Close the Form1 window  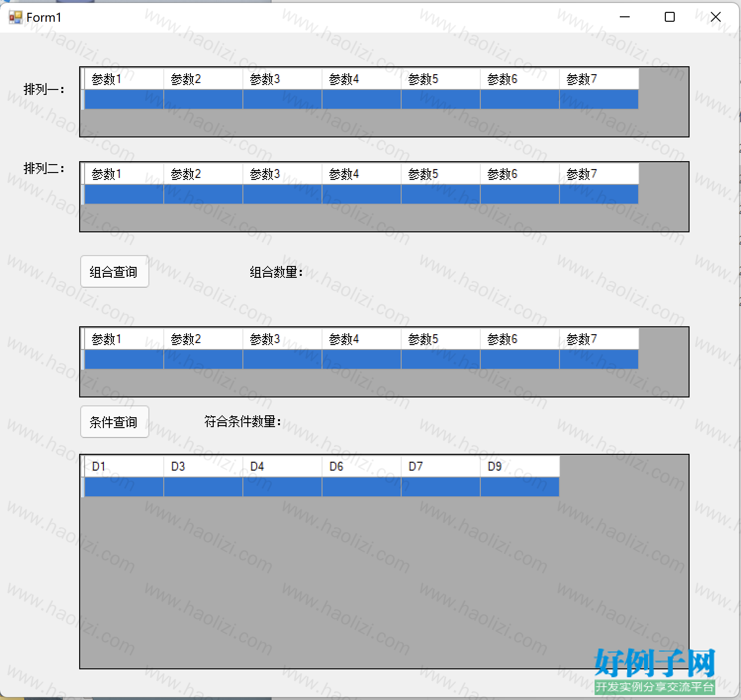coord(715,17)
